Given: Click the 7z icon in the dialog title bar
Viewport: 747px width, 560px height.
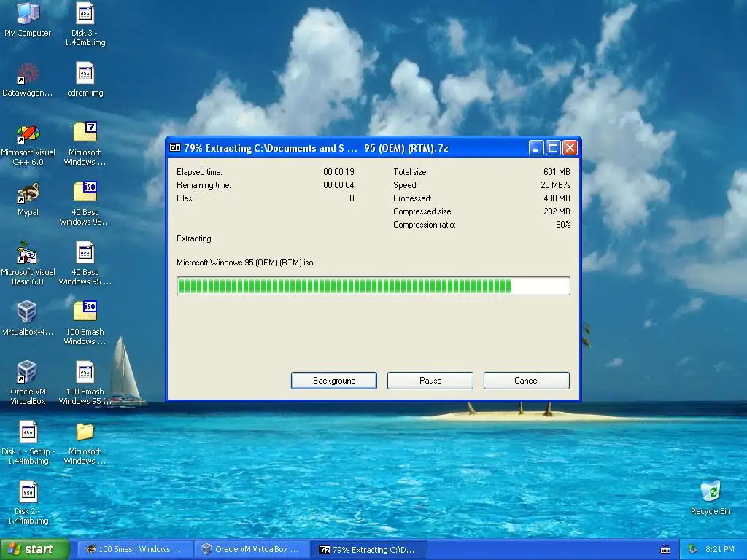Looking at the screenshot, I should [x=175, y=148].
